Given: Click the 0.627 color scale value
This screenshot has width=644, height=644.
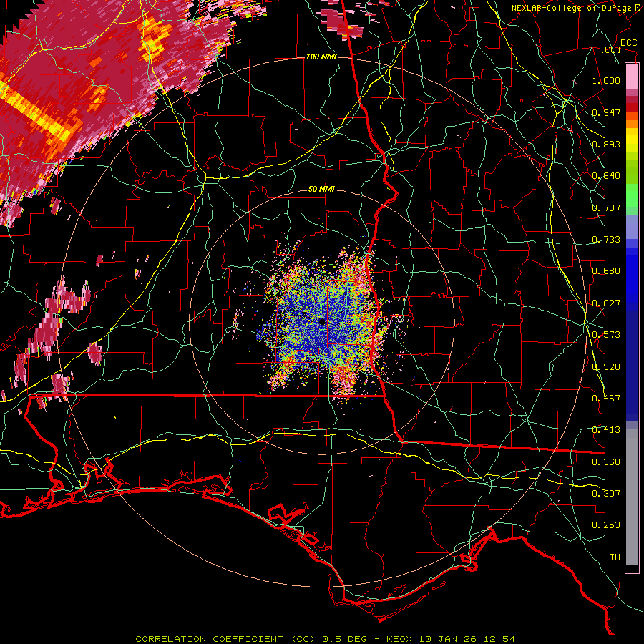Looking at the screenshot, I should click(606, 303).
